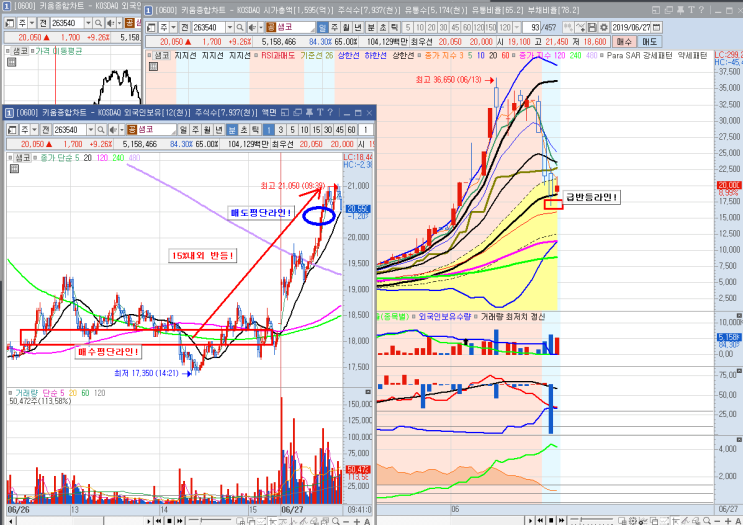Click the minus icon in daily chart bottom toolbar
Viewport: 743px width, 525px height.
pyautogui.click(x=718, y=521)
